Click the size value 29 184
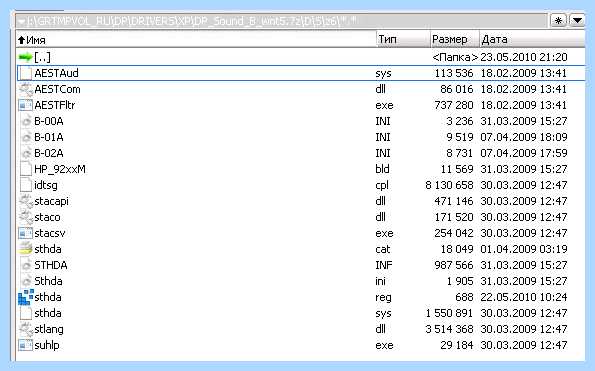This screenshot has width=595, height=371. (457, 345)
